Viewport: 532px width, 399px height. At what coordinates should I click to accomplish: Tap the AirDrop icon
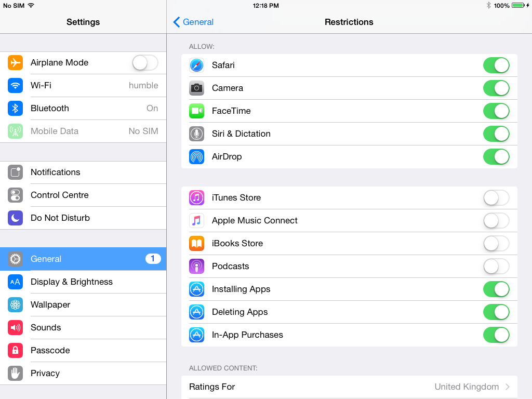(196, 157)
